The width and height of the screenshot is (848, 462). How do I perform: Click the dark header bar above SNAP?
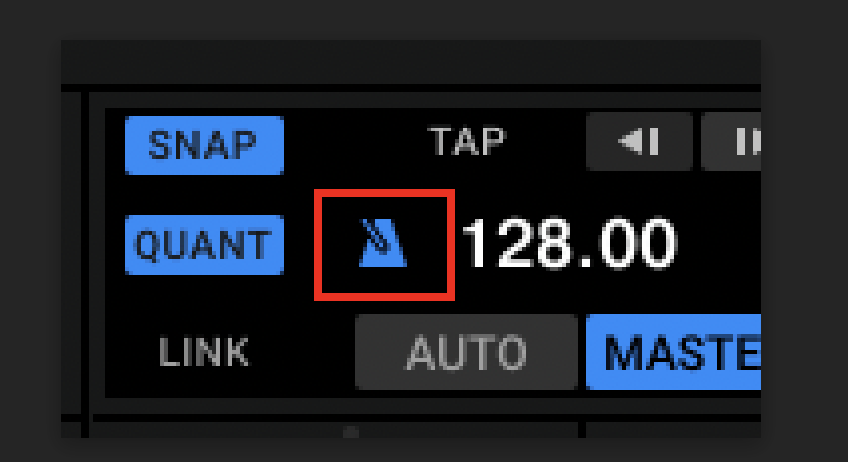pos(411,62)
